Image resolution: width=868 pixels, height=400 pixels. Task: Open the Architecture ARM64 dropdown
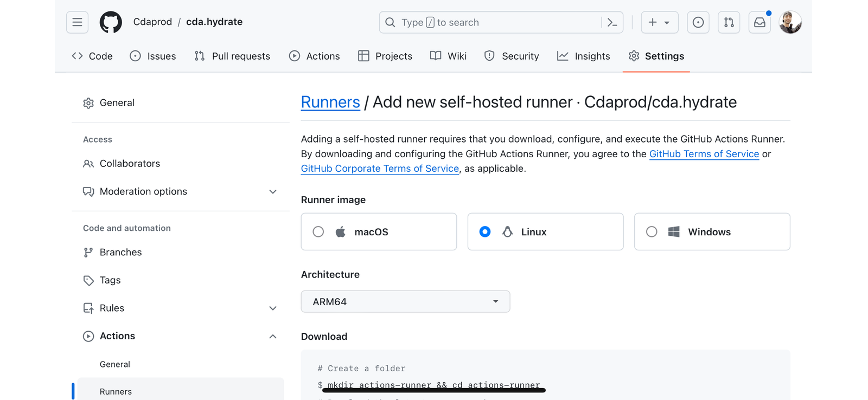[405, 301]
